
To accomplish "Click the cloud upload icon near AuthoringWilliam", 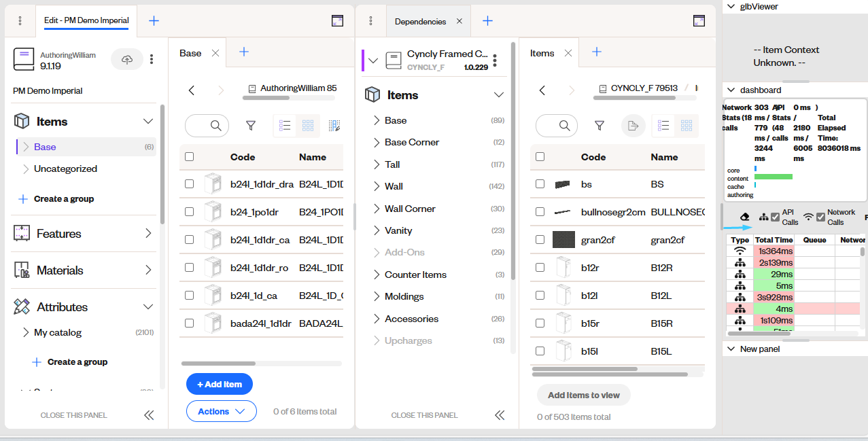I will pyautogui.click(x=127, y=59).
